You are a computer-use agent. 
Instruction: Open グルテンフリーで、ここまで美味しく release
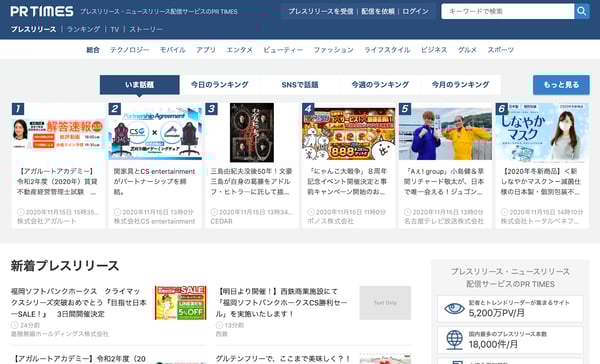(x=282, y=359)
